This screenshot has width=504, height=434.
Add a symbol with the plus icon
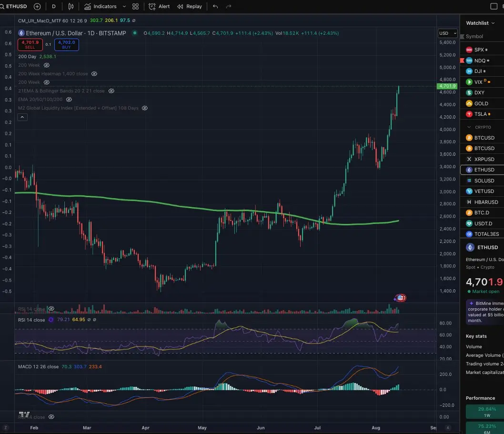pyautogui.click(x=37, y=6)
